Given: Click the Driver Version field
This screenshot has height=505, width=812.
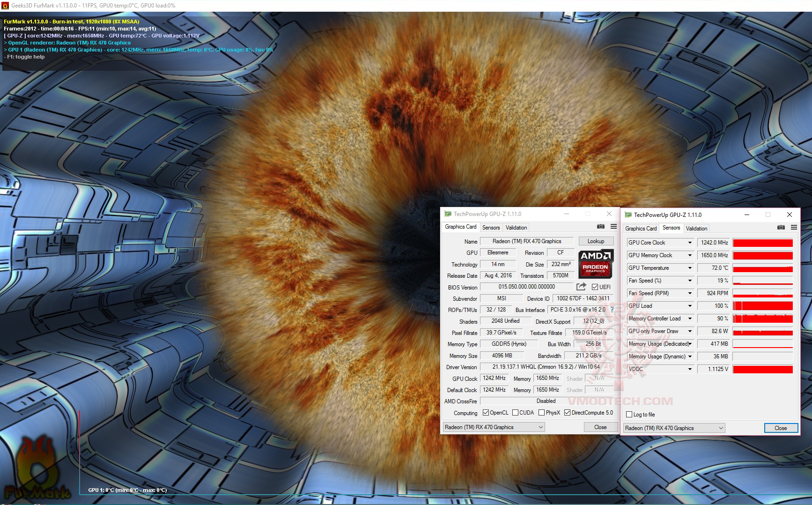Looking at the screenshot, I should [x=546, y=367].
